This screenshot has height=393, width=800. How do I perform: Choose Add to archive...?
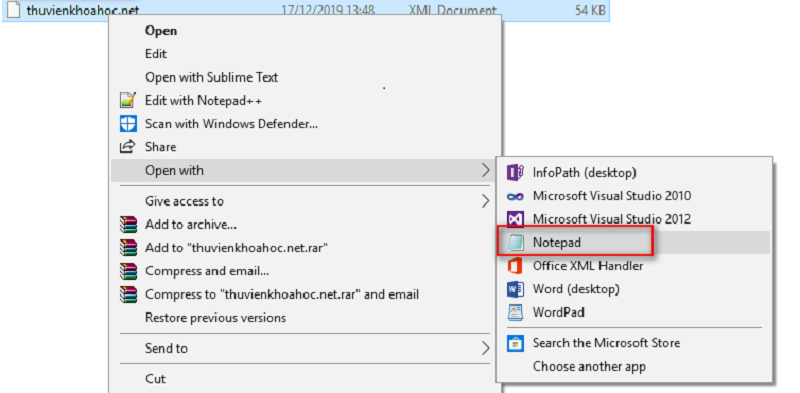click(x=306, y=224)
